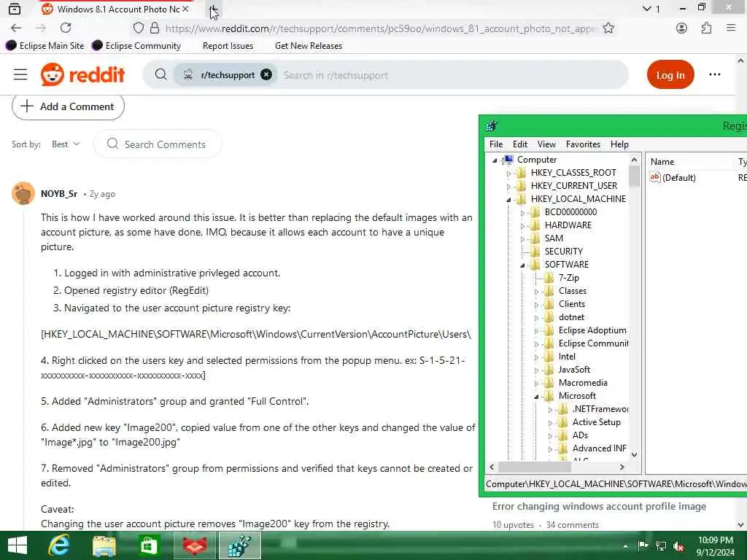Open the Firefox account icon

click(x=682, y=28)
